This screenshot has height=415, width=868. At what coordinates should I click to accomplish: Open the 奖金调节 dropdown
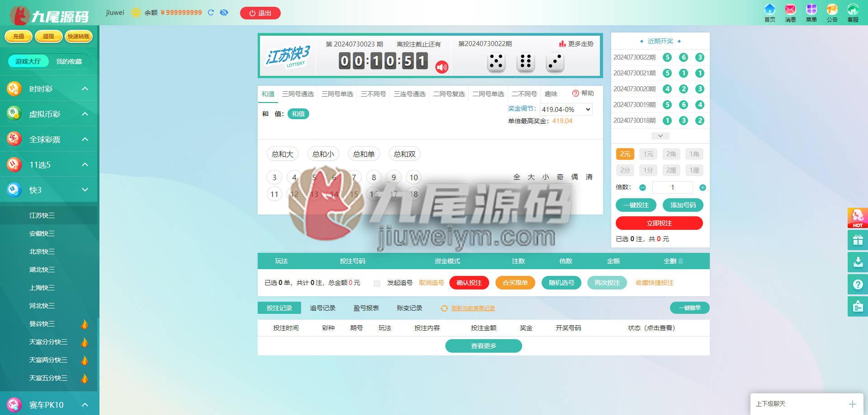[x=566, y=109]
